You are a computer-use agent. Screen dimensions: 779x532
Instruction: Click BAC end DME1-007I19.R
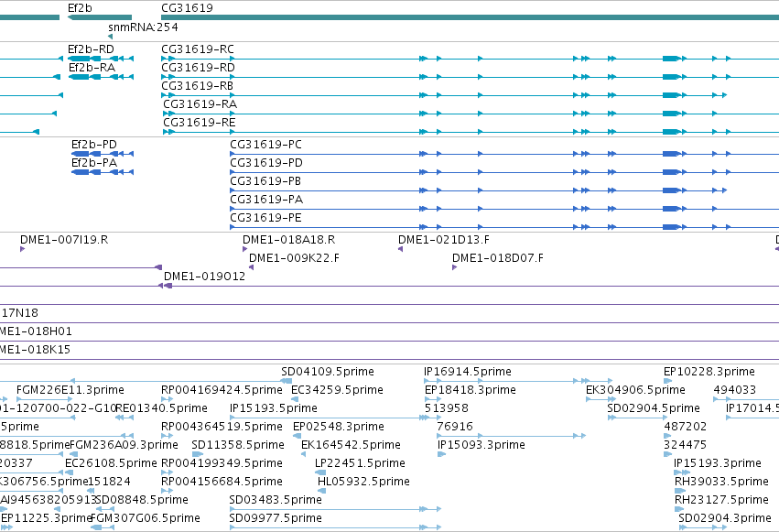pyautogui.click(x=64, y=240)
